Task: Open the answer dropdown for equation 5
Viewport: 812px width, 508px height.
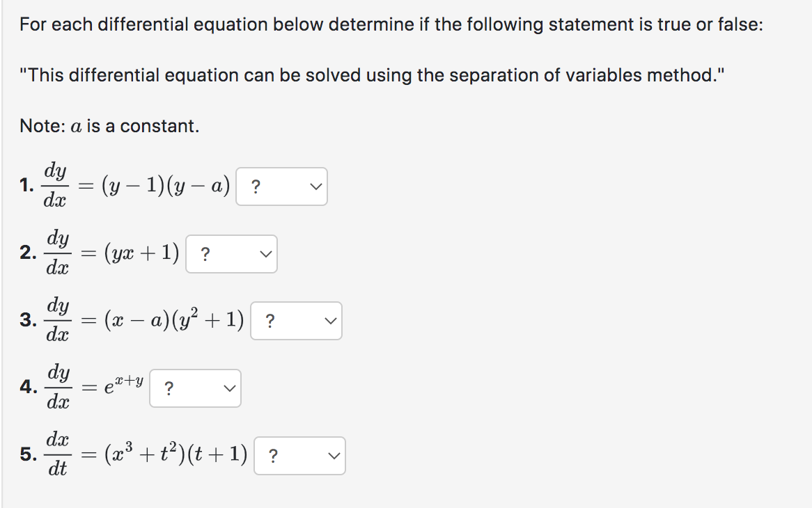Action: click(299, 456)
